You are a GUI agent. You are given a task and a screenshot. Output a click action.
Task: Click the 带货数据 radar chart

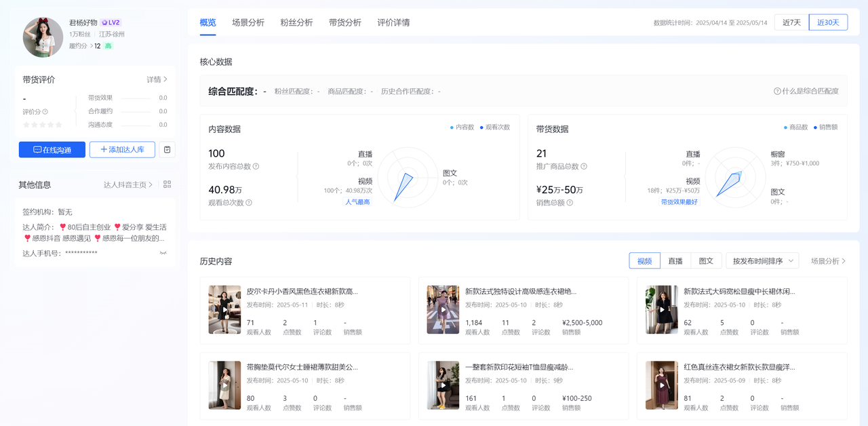point(735,178)
